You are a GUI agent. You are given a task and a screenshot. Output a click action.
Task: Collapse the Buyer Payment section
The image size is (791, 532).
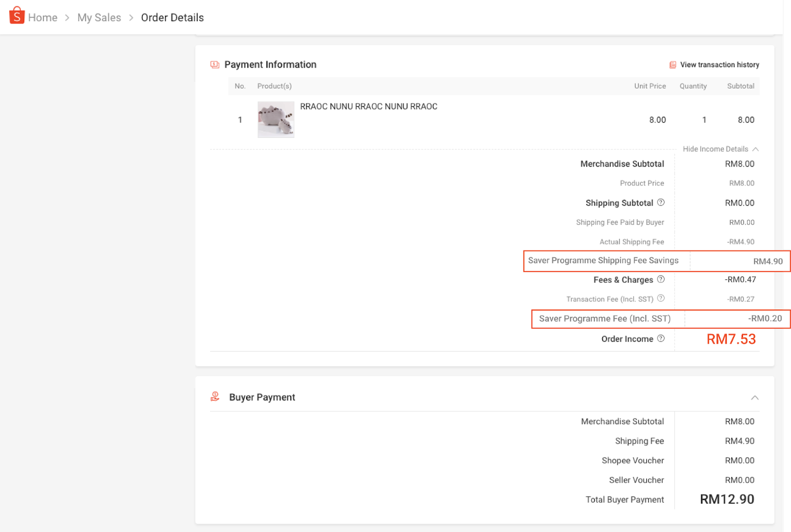coord(755,397)
